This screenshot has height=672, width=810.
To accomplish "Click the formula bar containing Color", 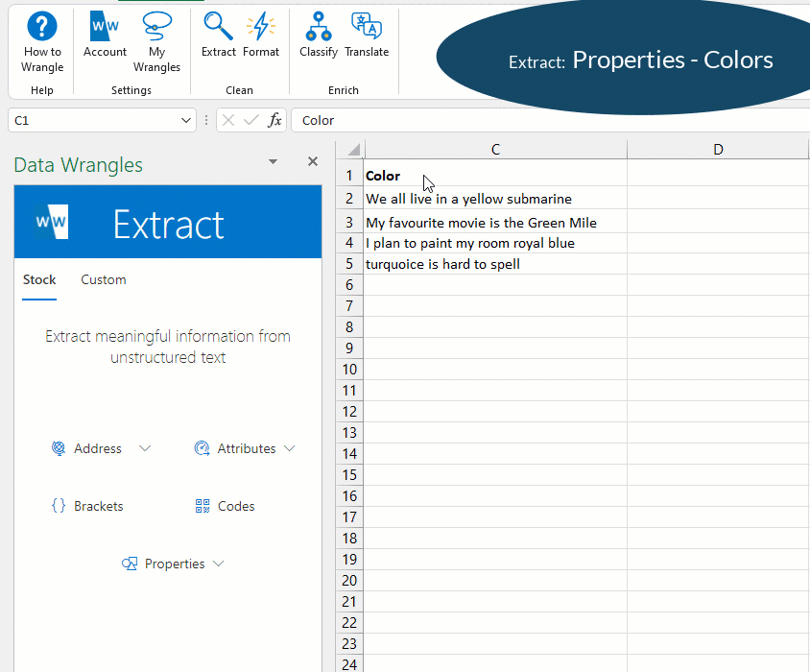I will (x=550, y=120).
